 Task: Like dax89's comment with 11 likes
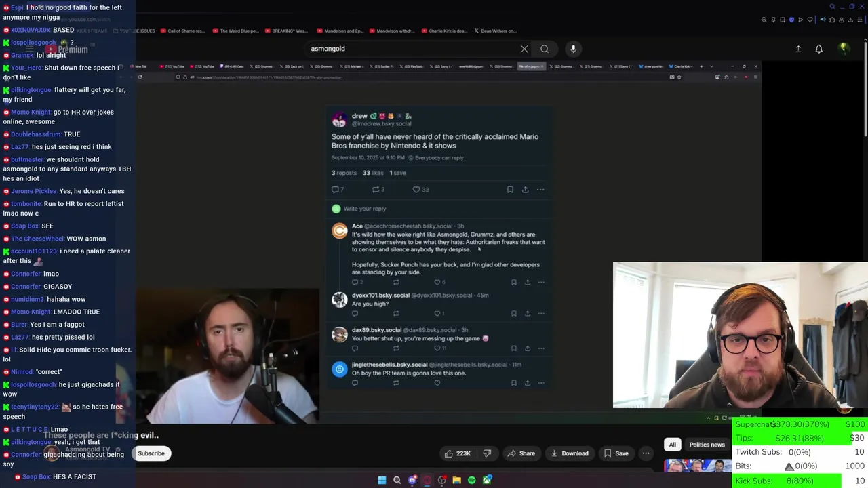coord(440,348)
